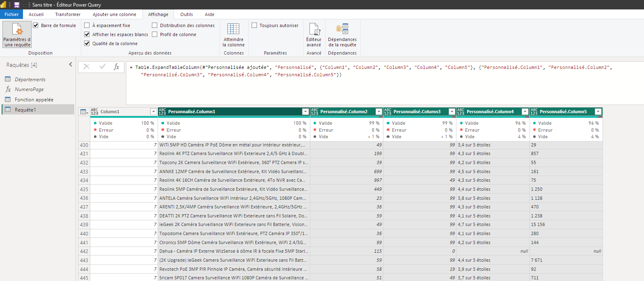This screenshot has width=644, height=281.
Task: Open Paramètres d'une requête panel
Action: click(x=17, y=34)
